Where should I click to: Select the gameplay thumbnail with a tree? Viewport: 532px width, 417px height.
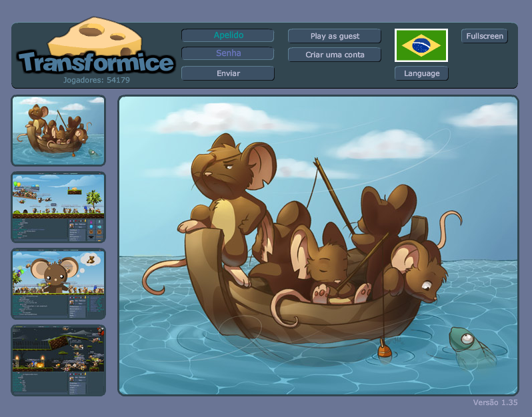tap(59, 207)
